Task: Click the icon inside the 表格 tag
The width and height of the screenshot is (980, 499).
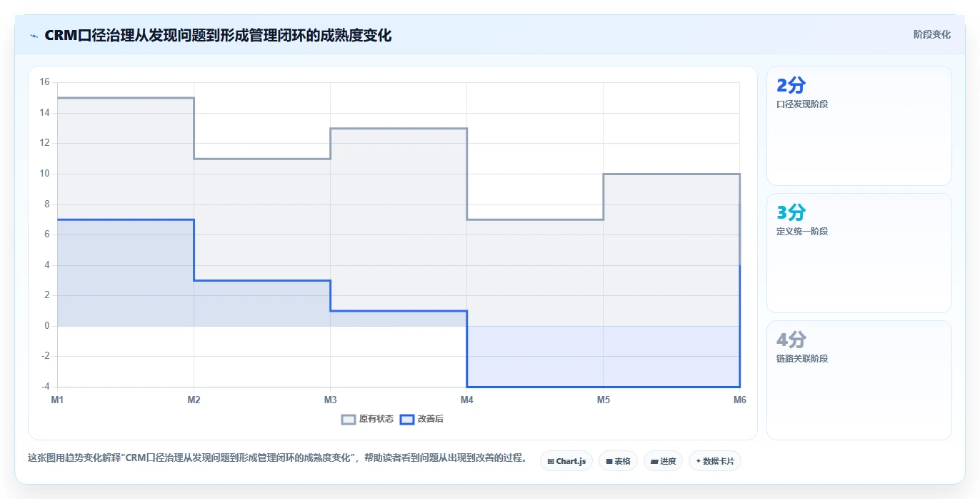Action: point(609,462)
